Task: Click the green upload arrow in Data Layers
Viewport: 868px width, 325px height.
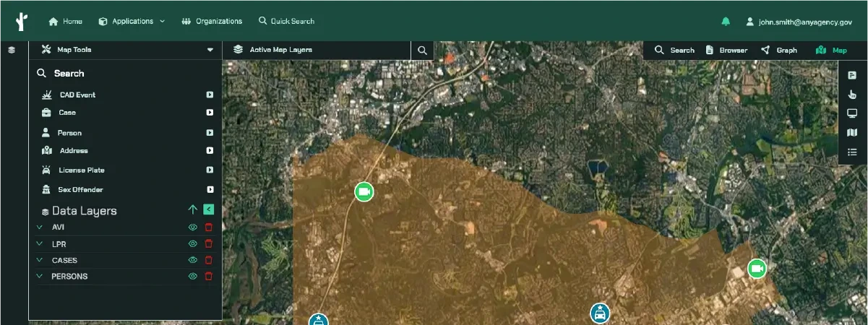Action: 192,210
